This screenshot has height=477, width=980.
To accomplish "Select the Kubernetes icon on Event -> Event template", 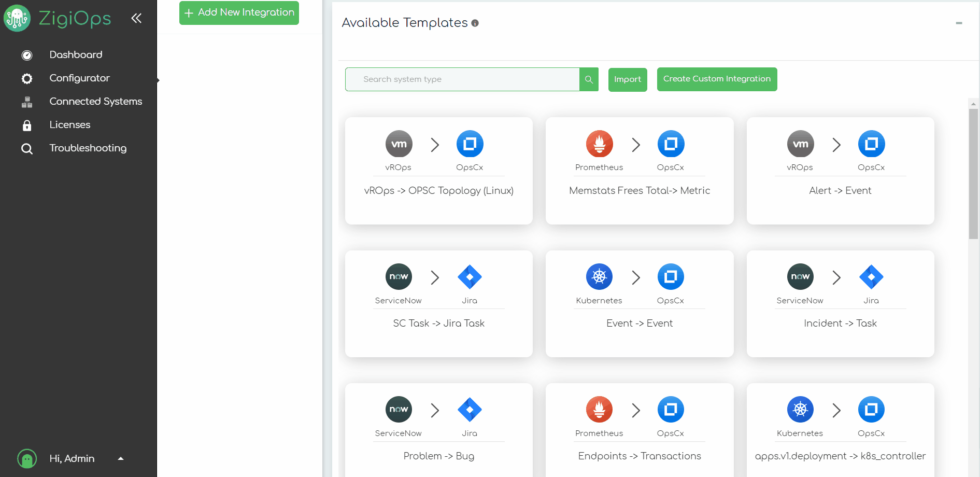I will coord(599,276).
